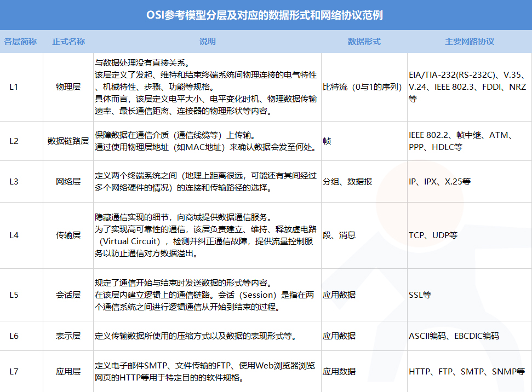This screenshot has height=392, width=532.
Task: Click the 比特流（0与1的序列）data format cell
Action: 364,86
